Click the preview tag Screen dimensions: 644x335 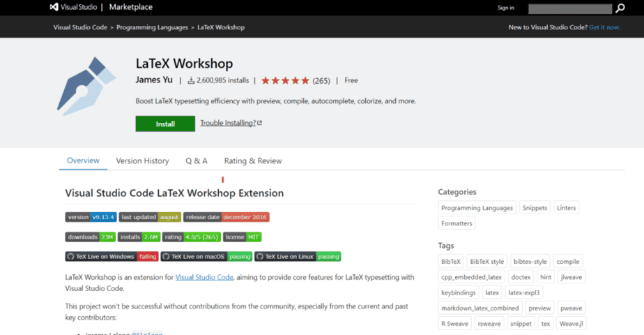[539, 308]
